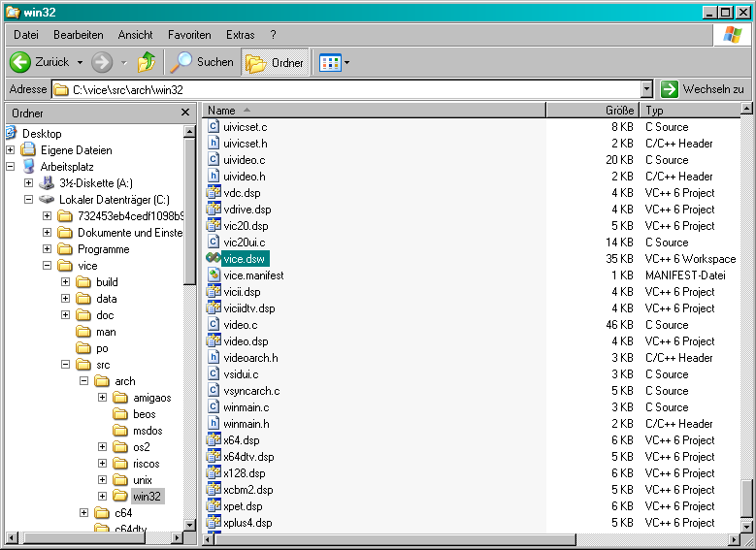The width and height of the screenshot is (756, 550).
Task: Click the vice.manifest file icon
Action: (x=214, y=275)
